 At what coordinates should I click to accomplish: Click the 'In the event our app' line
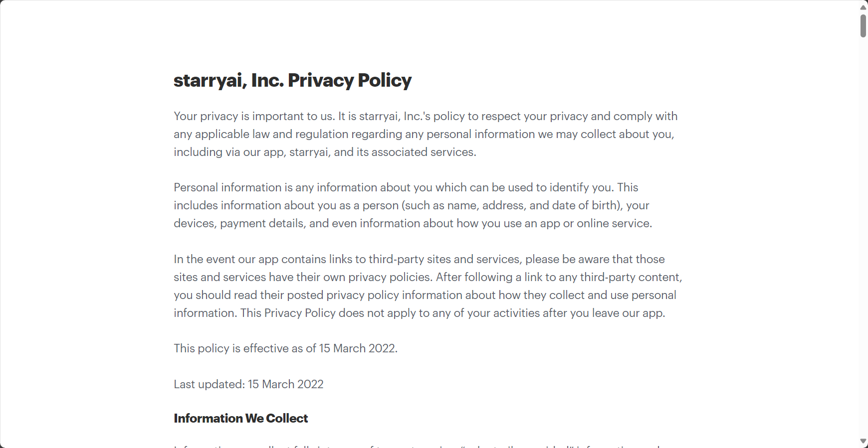coord(419,259)
